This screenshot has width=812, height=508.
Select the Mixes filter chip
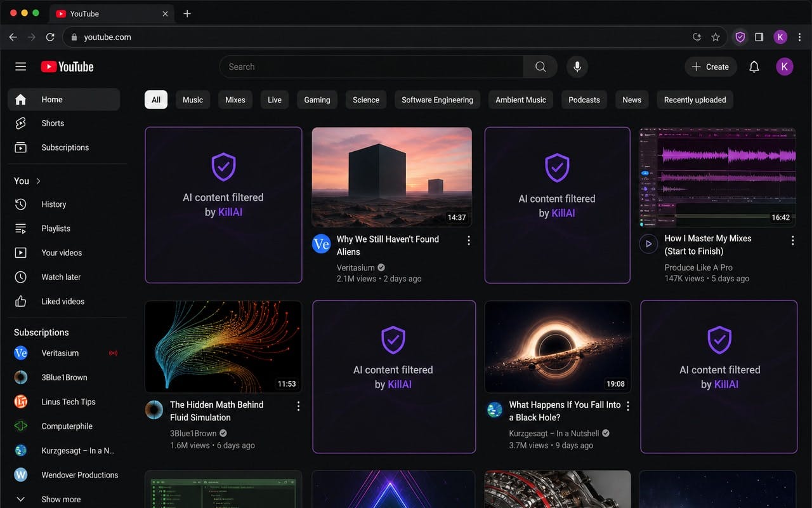[235, 100]
